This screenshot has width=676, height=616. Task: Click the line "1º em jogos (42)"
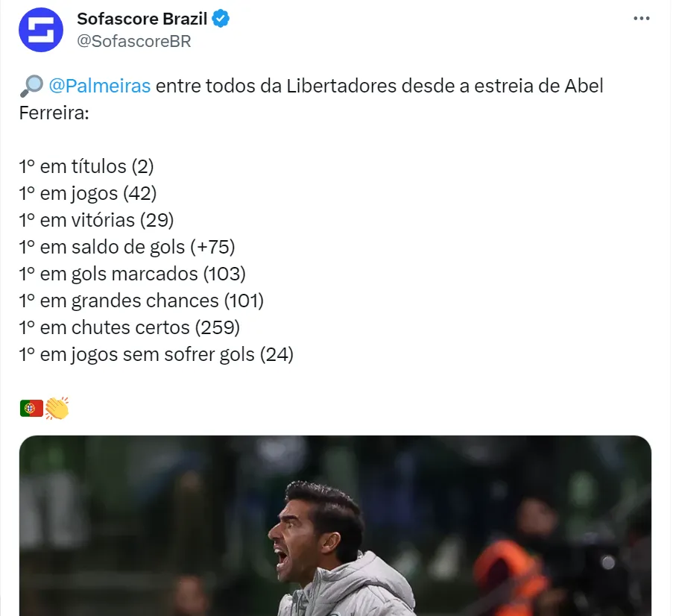click(x=88, y=193)
